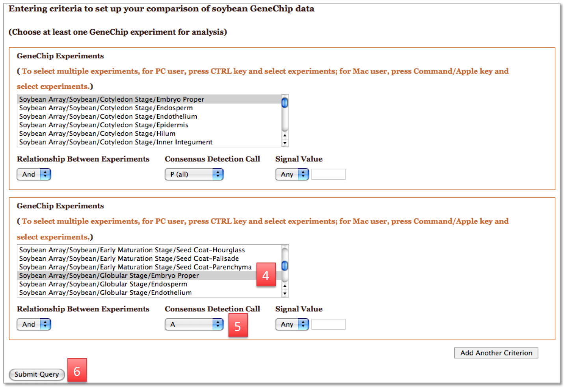Select Early Maturation Seed Coat-Hourglass experiment
This screenshot has width=564, height=392.
[x=150, y=250]
